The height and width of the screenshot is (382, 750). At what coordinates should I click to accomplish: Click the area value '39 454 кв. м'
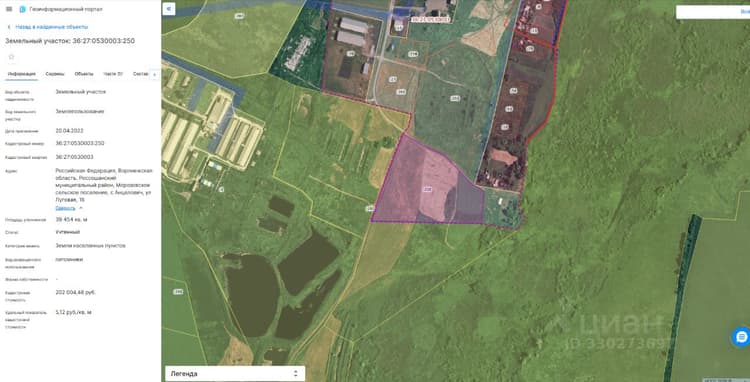(x=71, y=219)
